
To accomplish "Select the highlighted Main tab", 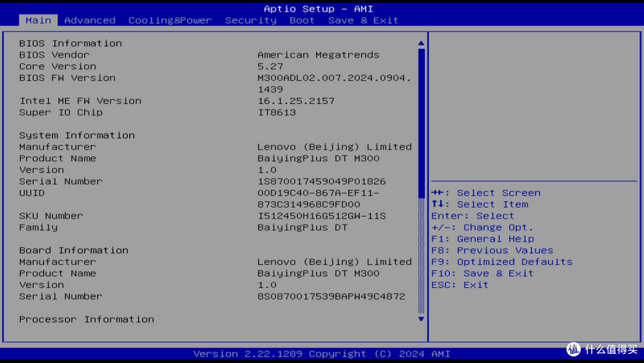I will tap(38, 20).
